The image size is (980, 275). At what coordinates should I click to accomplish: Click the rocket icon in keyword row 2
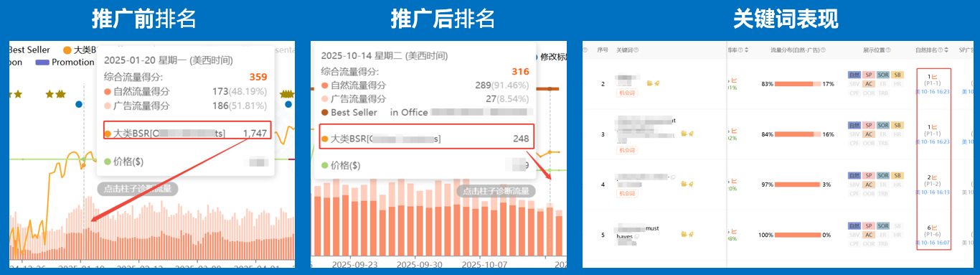[x=657, y=84]
